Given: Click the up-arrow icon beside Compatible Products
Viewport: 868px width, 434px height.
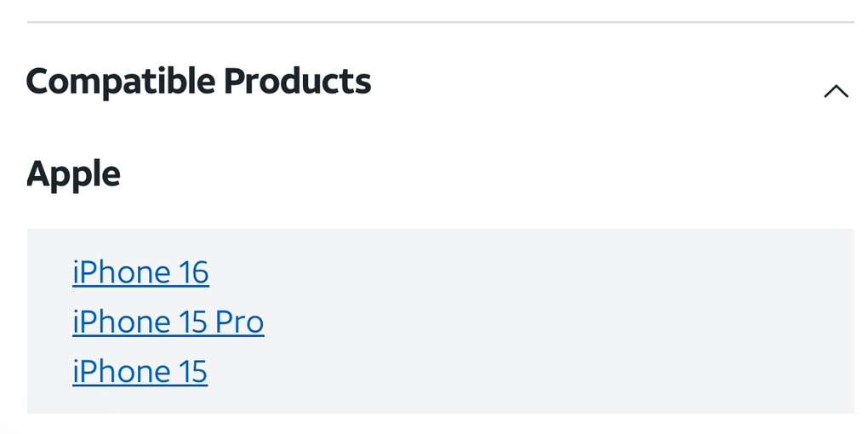Looking at the screenshot, I should (836, 91).
